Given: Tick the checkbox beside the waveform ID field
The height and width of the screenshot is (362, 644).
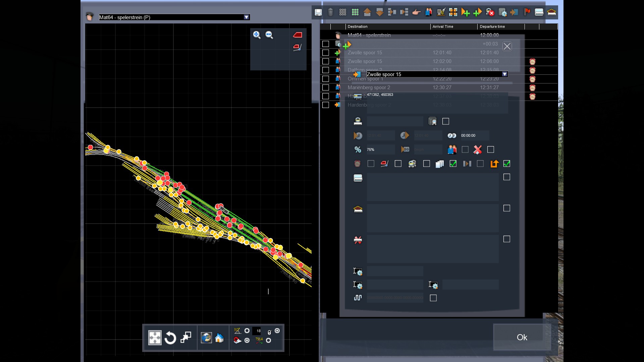Looking at the screenshot, I should pyautogui.click(x=433, y=298).
